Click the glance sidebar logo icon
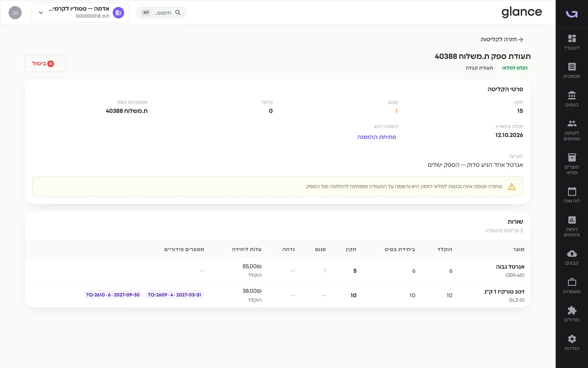Image resolution: width=588 pixels, height=368 pixels. pyautogui.click(x=572, y=14)
